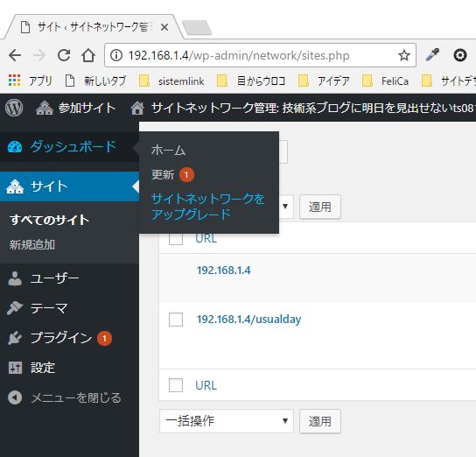
Task: Collapse sidebar with メニューを閉じる
Action: click(x=69, y=397)
